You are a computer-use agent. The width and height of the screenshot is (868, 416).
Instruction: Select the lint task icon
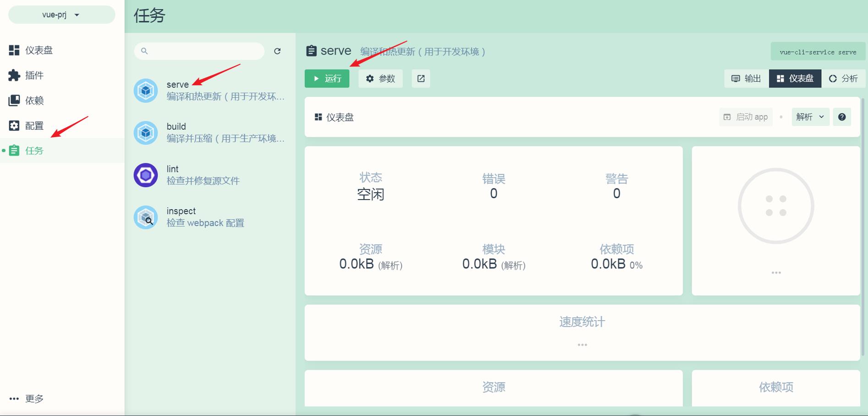click(x=146, y=175)
